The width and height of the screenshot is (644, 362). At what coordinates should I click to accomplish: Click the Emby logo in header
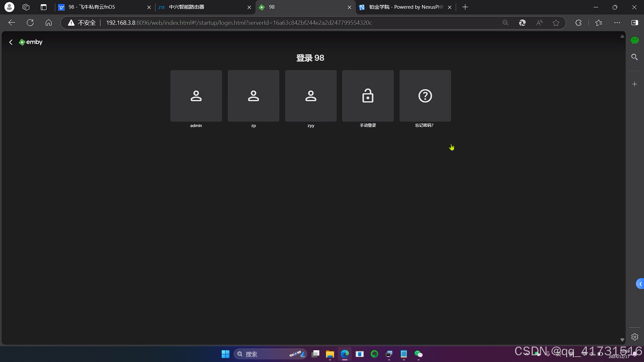pos(31,42)
